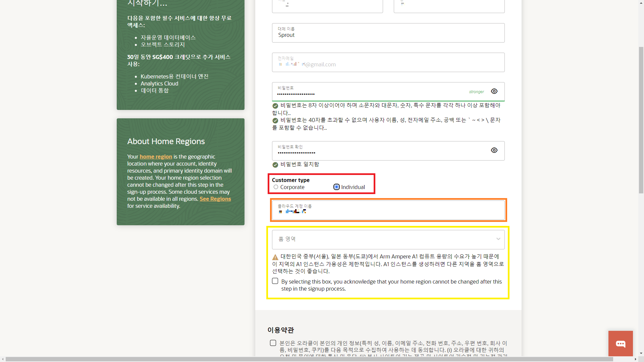Show password using eye icon in password field
This screenshot has width=644, height=362.
[x=494, y=91]
